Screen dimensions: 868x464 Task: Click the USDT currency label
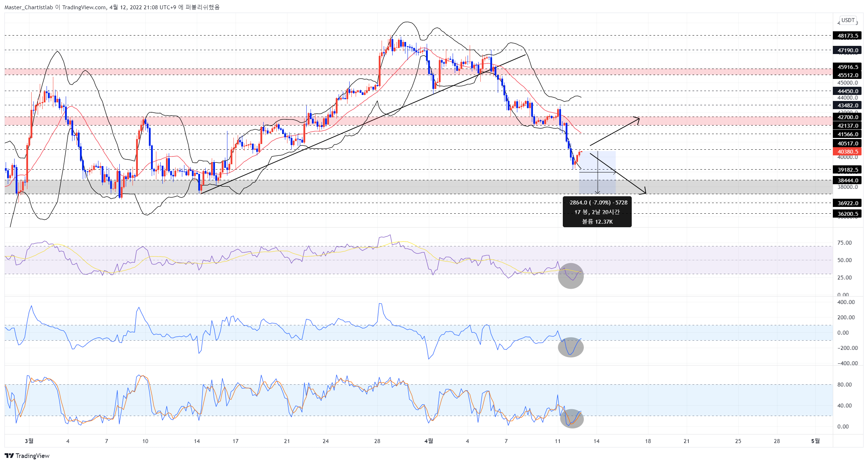click(x=848, y=20)
